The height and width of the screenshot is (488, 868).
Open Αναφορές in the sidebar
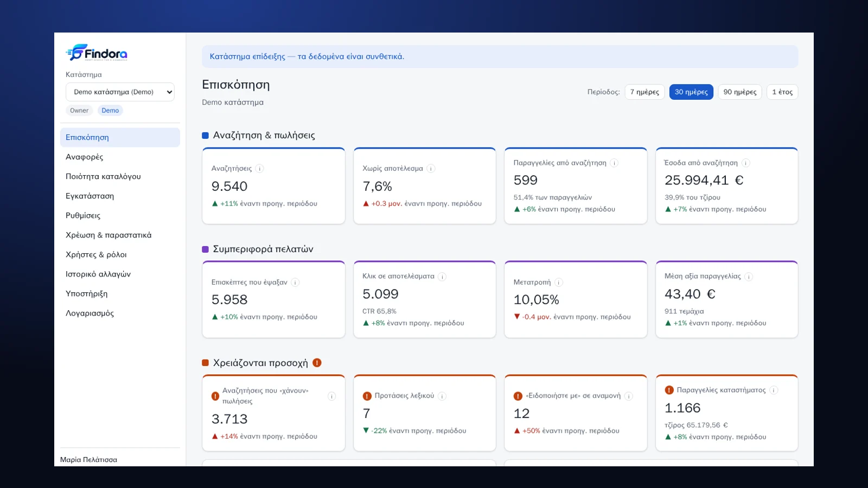[120, 157]
